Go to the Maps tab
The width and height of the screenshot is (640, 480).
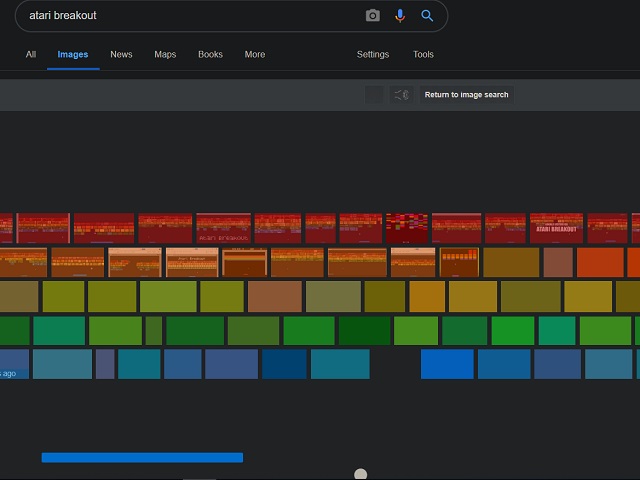tap(165, 54)
